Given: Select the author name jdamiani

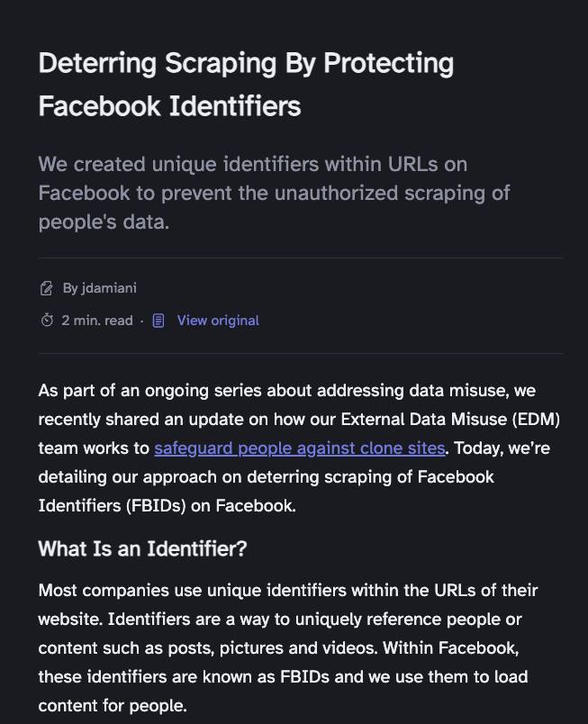Looking at the screenshot, I should point(109,288).
